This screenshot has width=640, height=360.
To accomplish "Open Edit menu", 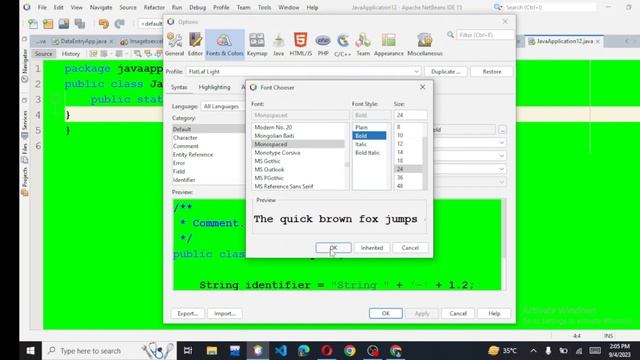I will coord(59,7).
